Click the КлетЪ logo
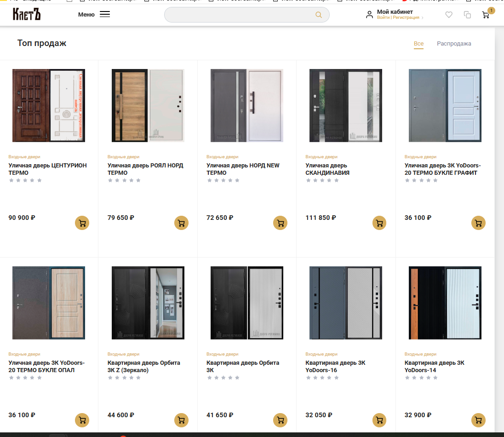The height and width of the screenshot is (437, 504). [x=27, y=14]
